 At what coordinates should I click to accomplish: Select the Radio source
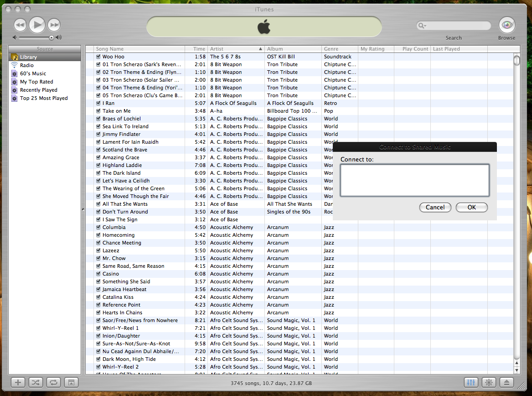point(45,65)
